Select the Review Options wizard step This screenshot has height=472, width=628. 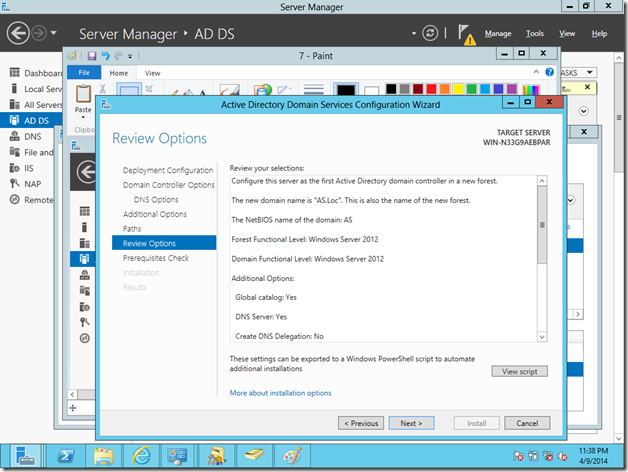click(164, 243)
